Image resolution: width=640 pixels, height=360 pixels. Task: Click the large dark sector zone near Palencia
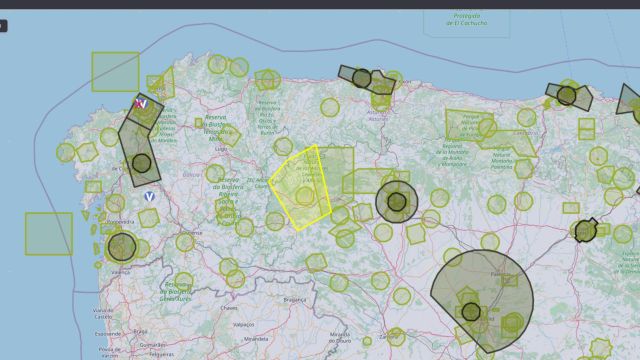point(482,301)
